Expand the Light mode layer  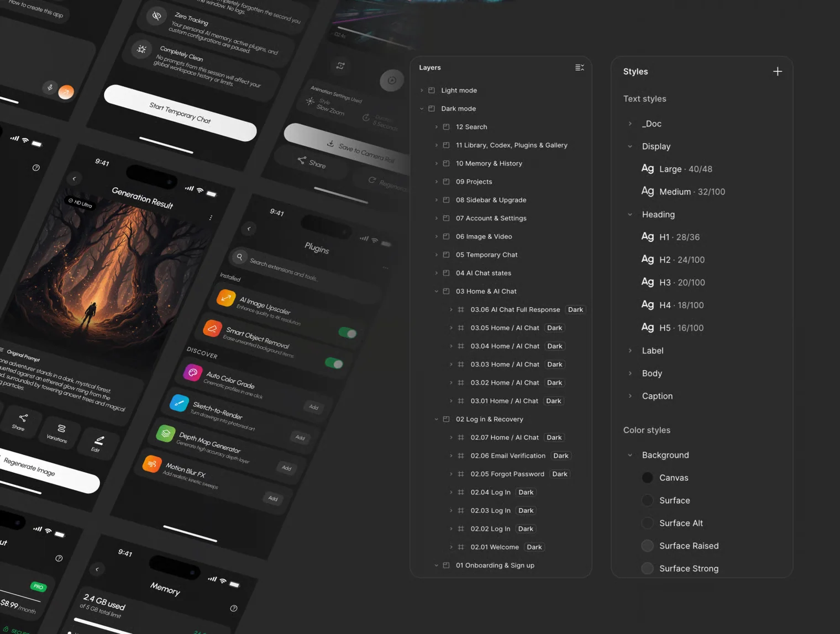[x=422, y=91]
